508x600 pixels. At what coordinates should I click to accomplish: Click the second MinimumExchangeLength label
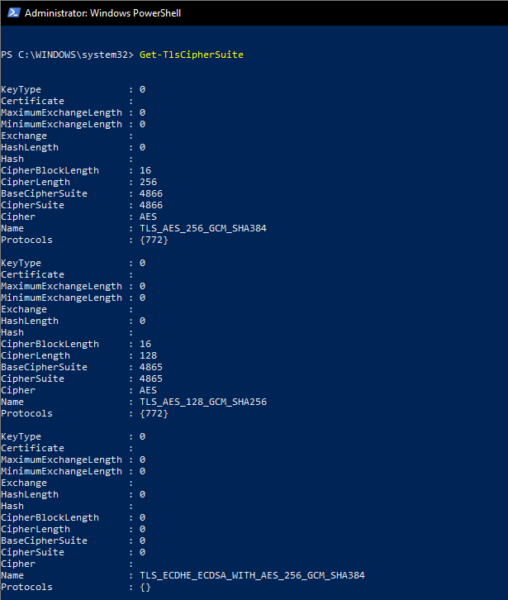pos(62,298)
